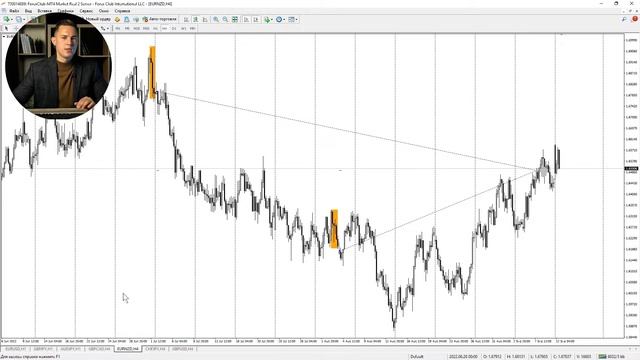This screenshot has height=360, width=640.
Task: Select the H4 timeframe
Action: click(x=164, y=28)
